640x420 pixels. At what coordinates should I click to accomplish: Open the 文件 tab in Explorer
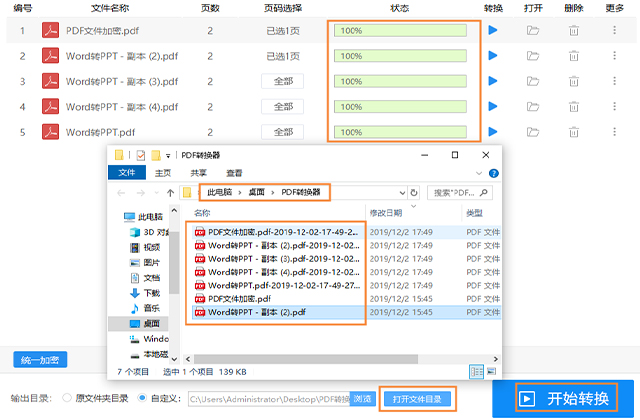[127, 173]
